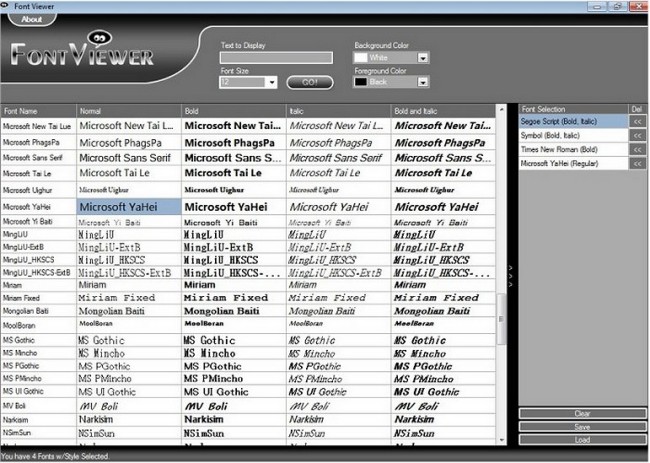The width and height of the screenshot is (650, 463).
Task: Click the white background color swatch
Action: [x=361, y=58]
